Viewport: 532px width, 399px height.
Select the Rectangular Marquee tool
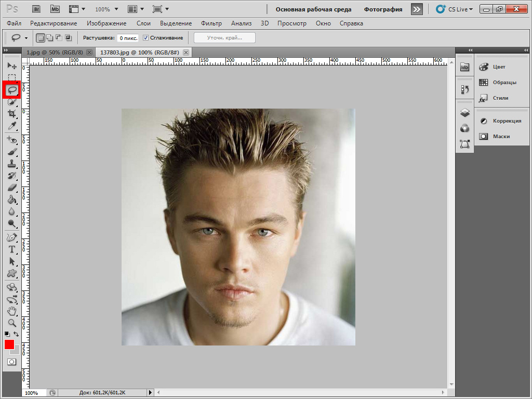pyautogui.click(x=12, y=77)
